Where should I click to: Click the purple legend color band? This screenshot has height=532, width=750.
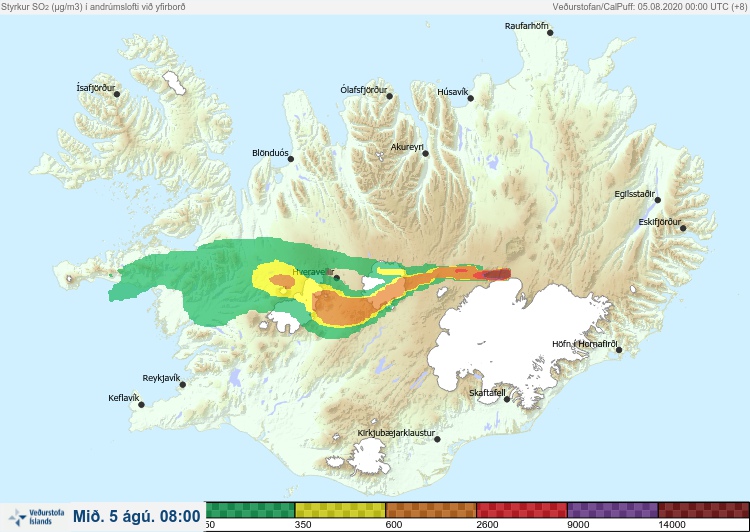pyautogui.click(x=613, y=510)
